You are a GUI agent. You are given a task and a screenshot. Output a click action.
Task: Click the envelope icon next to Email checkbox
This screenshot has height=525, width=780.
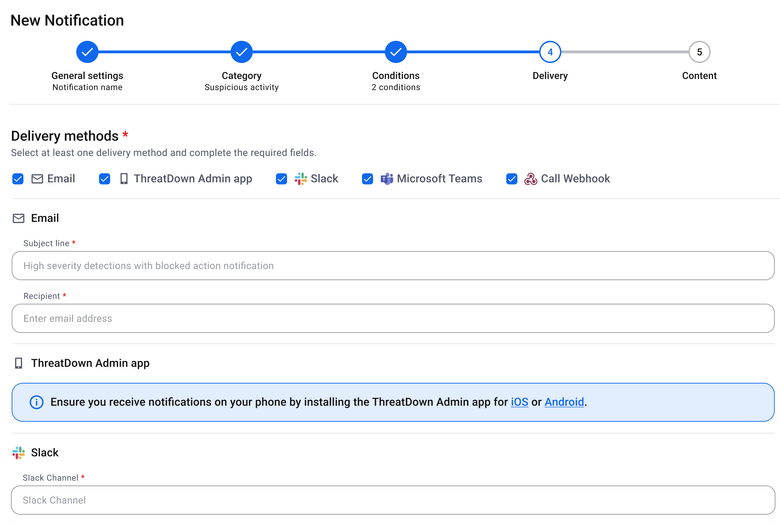tap(37, 179)
